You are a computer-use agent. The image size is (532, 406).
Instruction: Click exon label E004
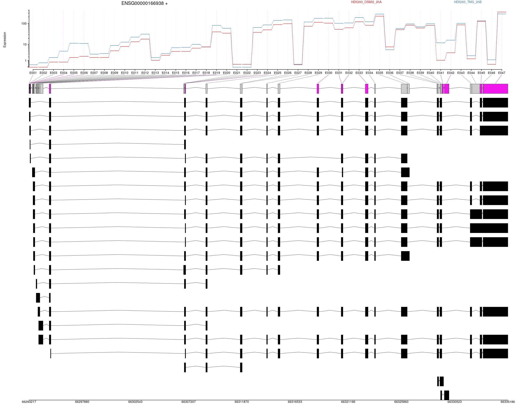(64, 73)
